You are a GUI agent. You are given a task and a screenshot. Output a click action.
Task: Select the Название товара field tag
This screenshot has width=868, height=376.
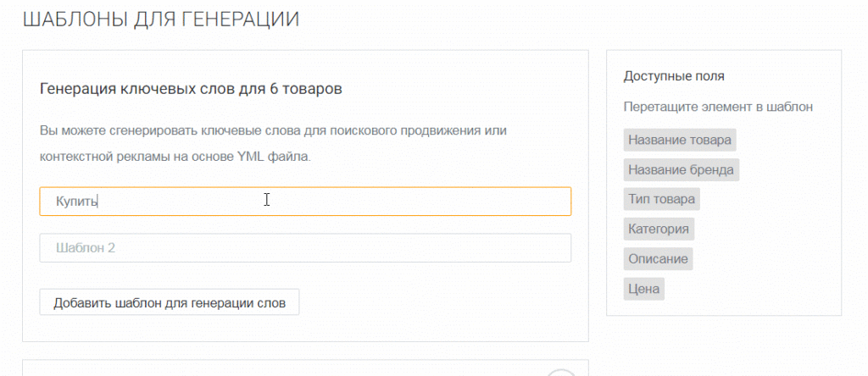(x=679, y=140)
